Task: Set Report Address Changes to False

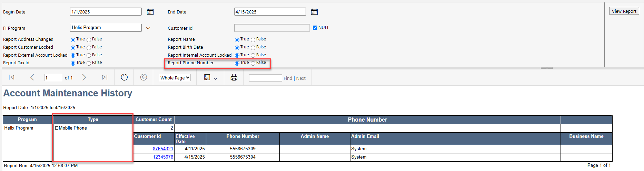Action: pos(89,40)
